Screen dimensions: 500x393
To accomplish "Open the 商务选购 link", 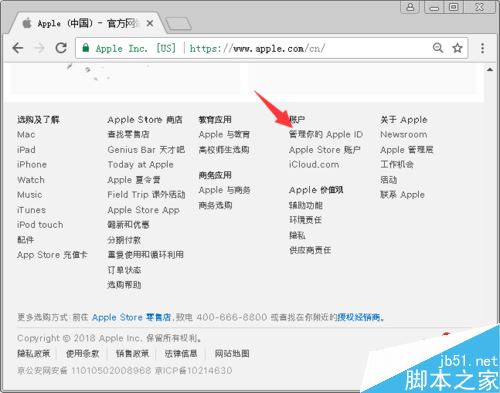I will click(x=215, y=205).
